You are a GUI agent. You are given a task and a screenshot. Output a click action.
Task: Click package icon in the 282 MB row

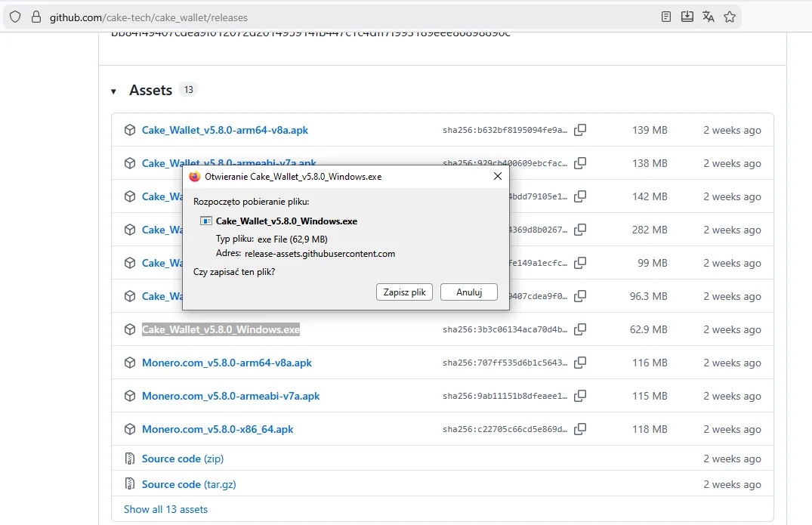pyautogui.click(x=130, y=230)
